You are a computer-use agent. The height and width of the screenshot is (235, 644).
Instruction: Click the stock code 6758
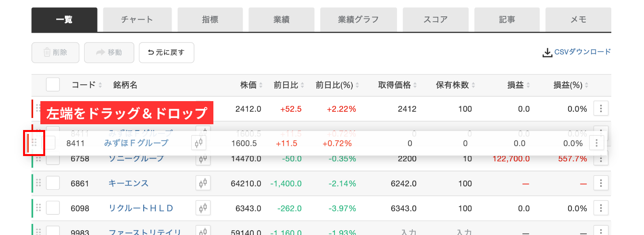pos(80,158)
